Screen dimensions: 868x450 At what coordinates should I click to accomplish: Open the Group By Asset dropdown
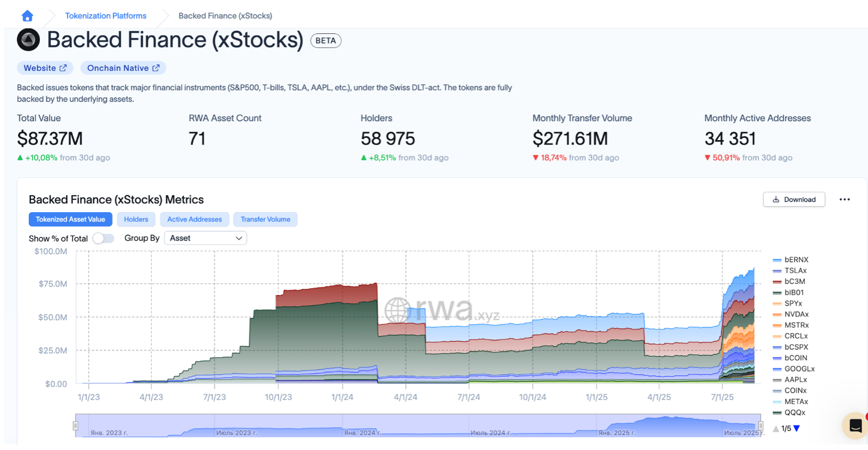click(205, 238)
